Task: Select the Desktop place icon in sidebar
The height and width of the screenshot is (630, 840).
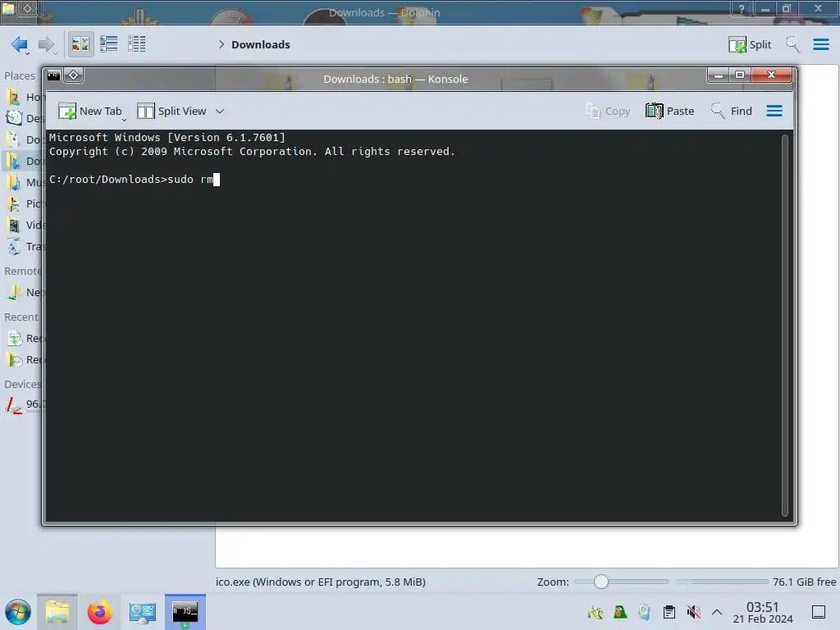Action: [13, 118]
